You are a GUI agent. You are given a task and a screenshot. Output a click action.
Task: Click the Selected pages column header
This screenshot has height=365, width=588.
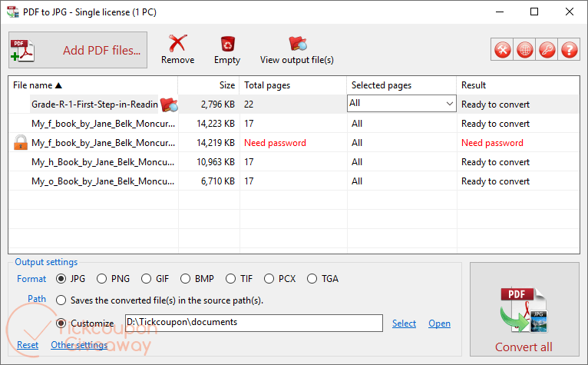(401, 85)
